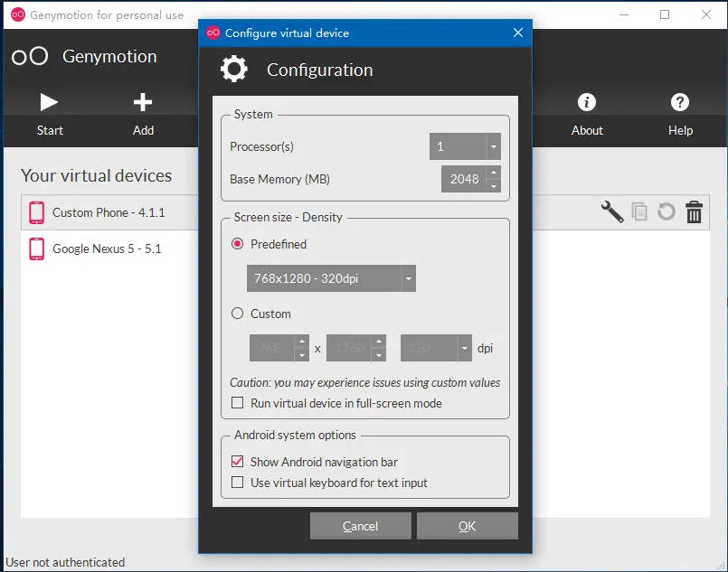Click the Base Memory (MB) label
The width and height of the screenshot is (728, 572).
click(x=279, y=179)
